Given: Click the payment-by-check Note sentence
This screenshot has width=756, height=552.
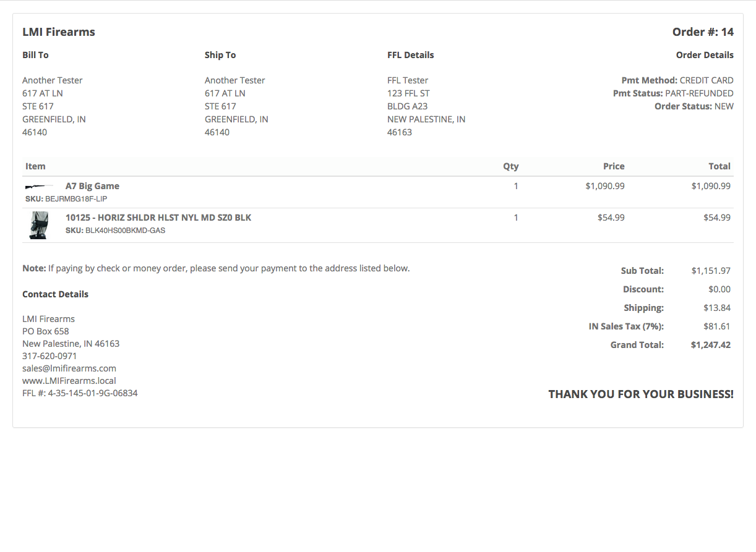Looking at the screenshot, I should tap(216, 268).
